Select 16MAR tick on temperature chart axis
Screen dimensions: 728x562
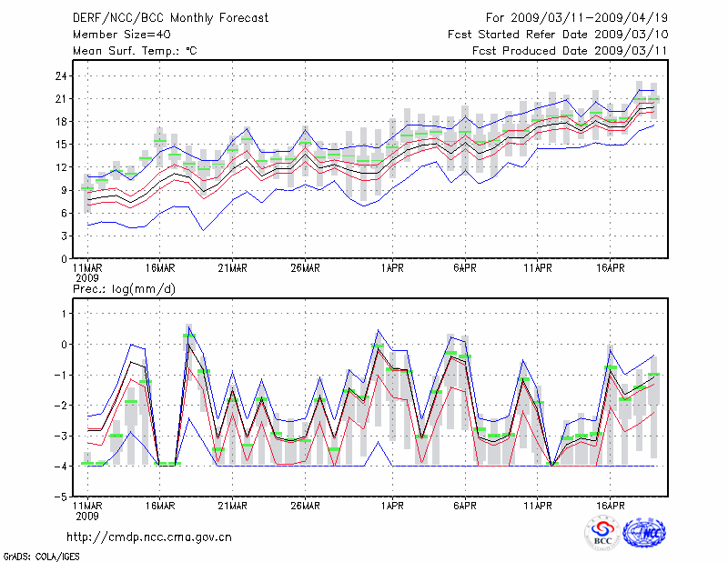point(159,268)
